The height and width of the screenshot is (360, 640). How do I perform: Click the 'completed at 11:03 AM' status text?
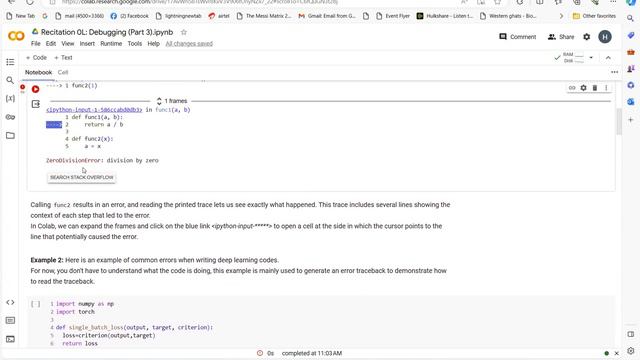[x=312, y=353]
